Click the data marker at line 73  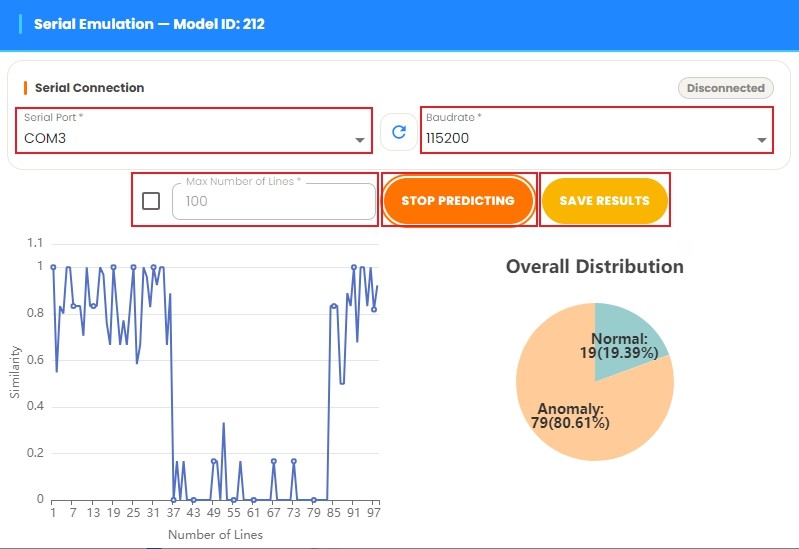294,461
